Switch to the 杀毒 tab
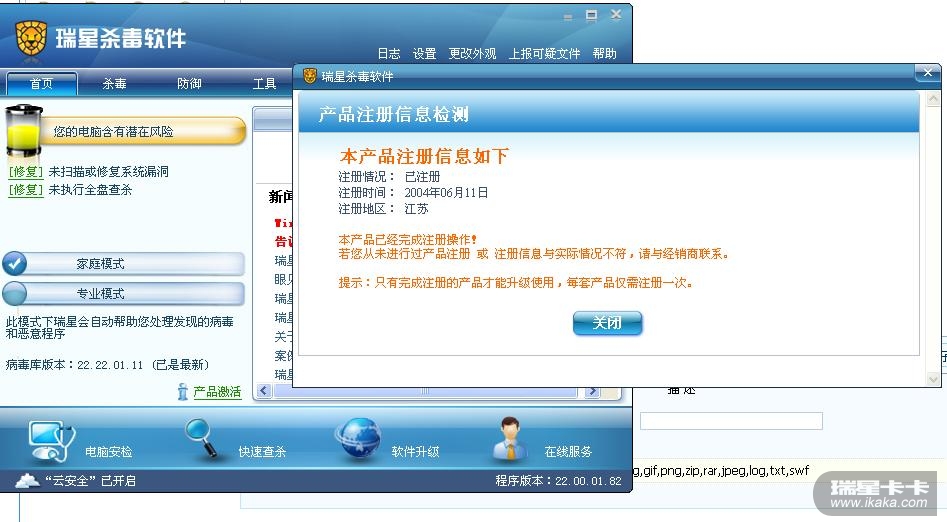The height and width of the screenshot is (522, 947). pyautogui.click(x=114, y=83)
